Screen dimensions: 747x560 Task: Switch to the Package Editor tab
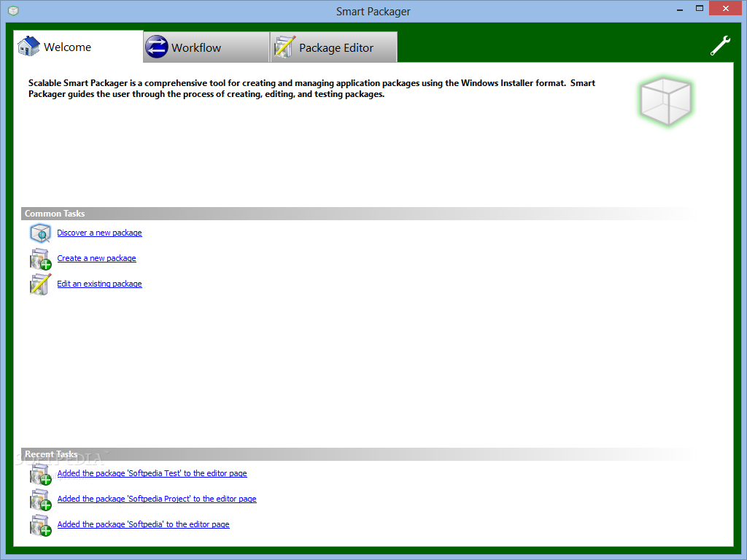click(x=333, y=47)
